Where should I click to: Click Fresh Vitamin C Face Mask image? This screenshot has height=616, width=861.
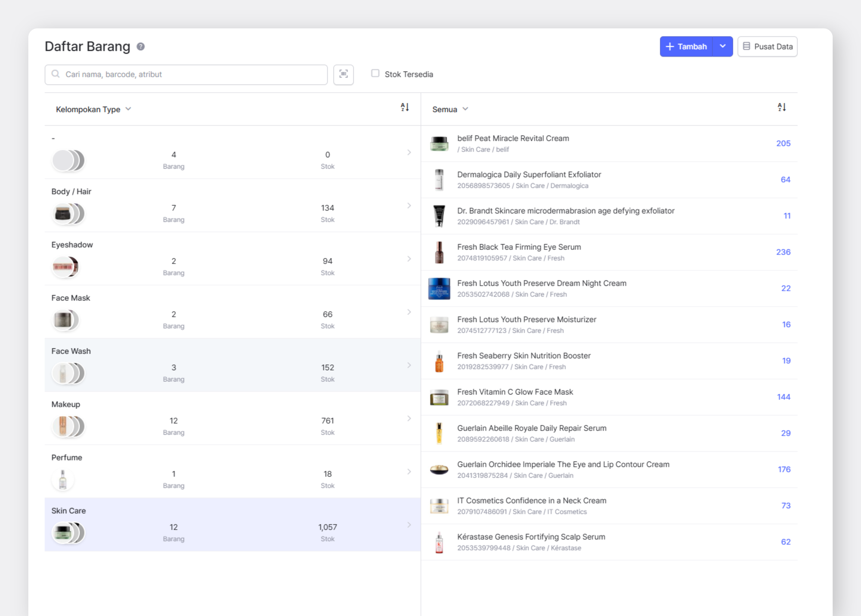click(439, 397)
